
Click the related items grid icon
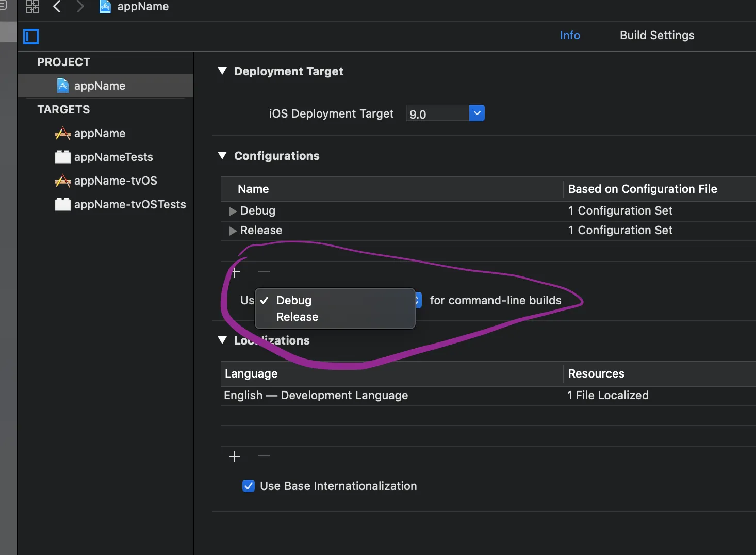[x=32, y=7]
